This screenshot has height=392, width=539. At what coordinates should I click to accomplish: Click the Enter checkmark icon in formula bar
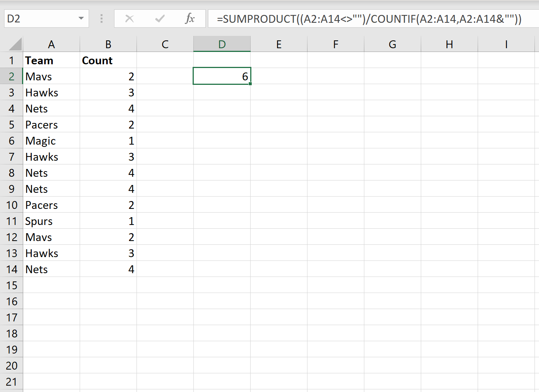click(x=160, y=18)
